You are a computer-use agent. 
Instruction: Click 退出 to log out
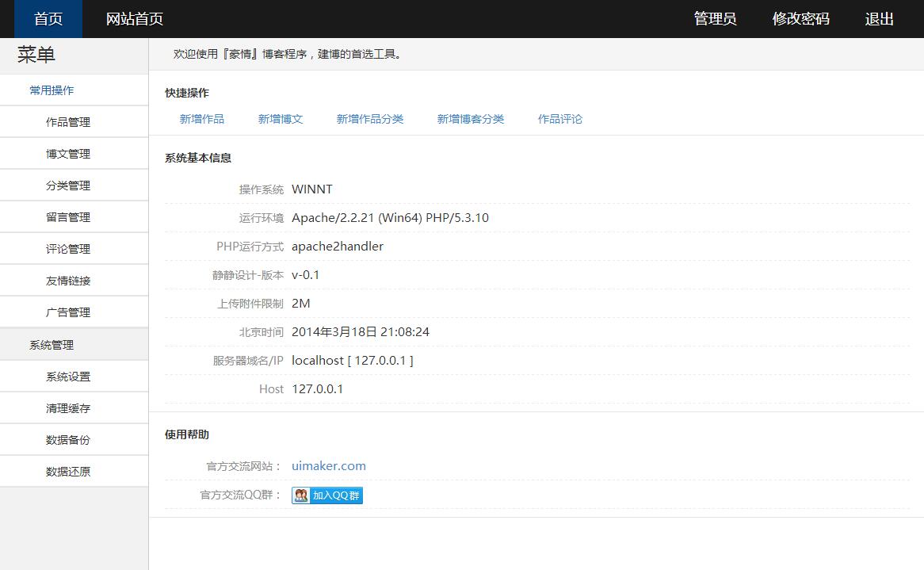point(879,19)
